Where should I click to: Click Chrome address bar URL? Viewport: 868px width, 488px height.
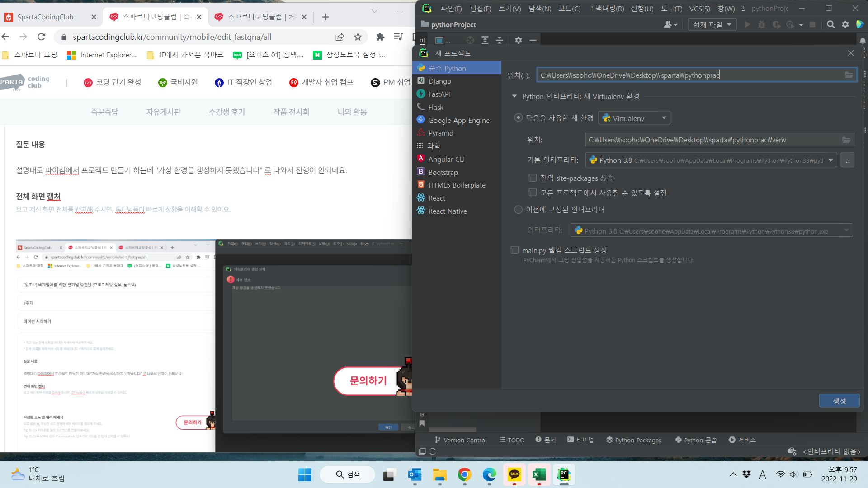pyautogui.click(x=172, y=37)
